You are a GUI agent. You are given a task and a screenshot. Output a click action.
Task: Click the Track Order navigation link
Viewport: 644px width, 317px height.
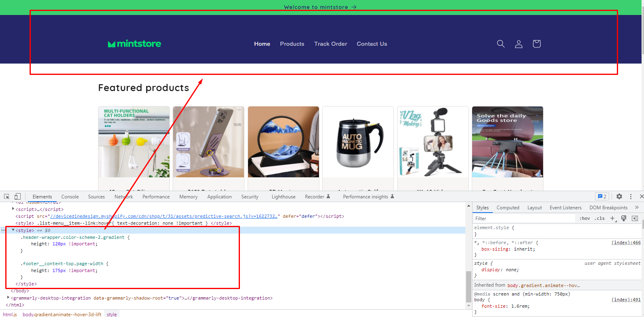click(x=331, y=44)
